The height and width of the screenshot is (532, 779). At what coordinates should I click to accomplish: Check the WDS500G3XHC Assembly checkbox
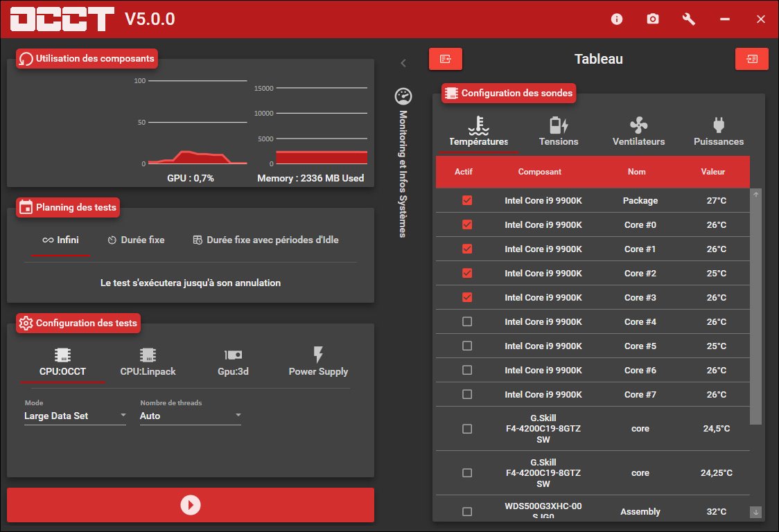(x=467, y=512)
